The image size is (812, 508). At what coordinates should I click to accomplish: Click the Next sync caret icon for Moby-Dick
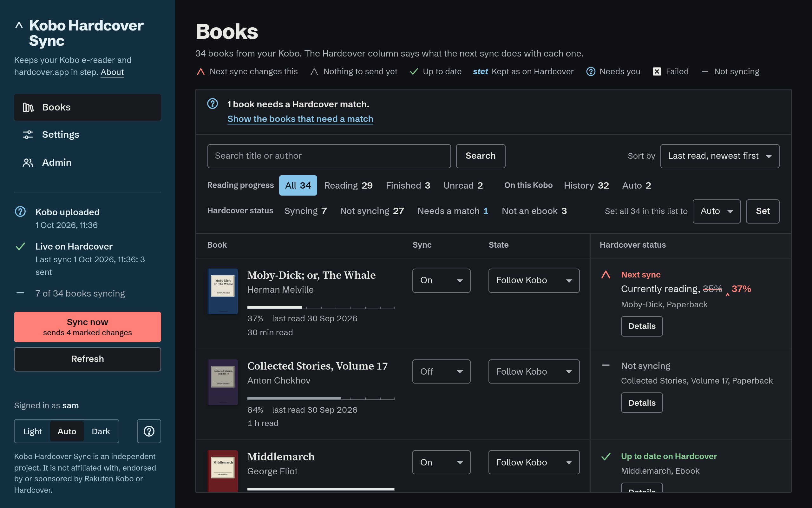pyautogui.click(x=606, y=275)
